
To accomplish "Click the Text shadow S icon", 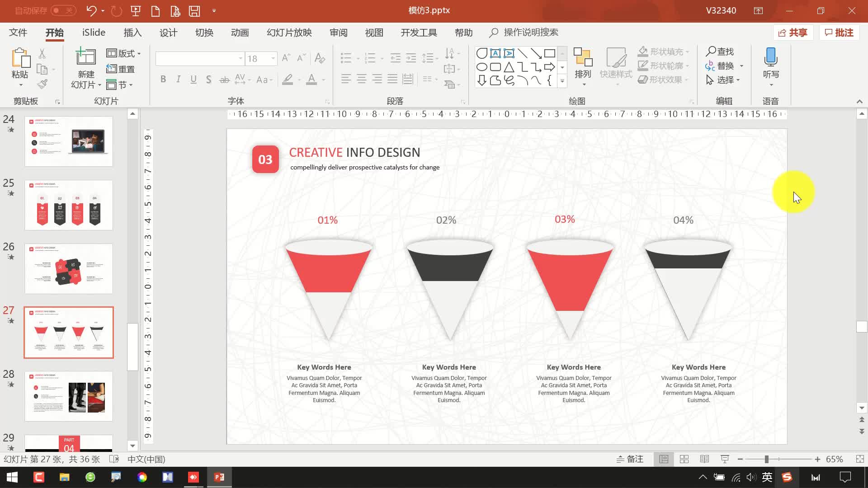I will 208,80.
